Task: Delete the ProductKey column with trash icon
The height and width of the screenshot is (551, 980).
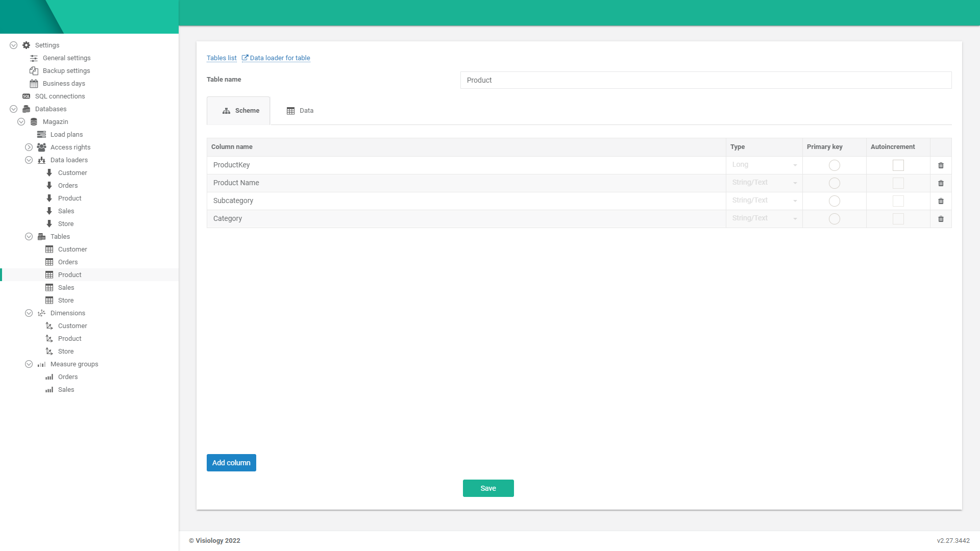Action: [941, 165]
